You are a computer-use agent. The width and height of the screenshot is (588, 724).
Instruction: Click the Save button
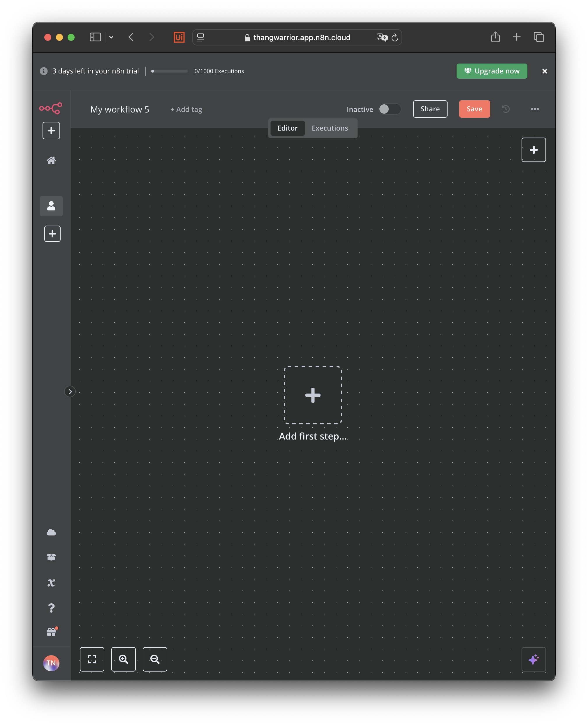(x=474, y=109)
